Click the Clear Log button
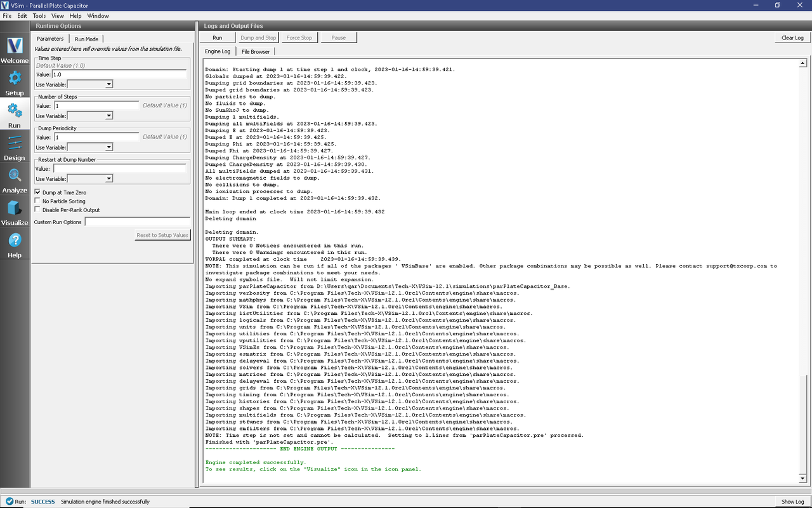The height and width of the screenshot is (508, 812). tap(792, 37)
